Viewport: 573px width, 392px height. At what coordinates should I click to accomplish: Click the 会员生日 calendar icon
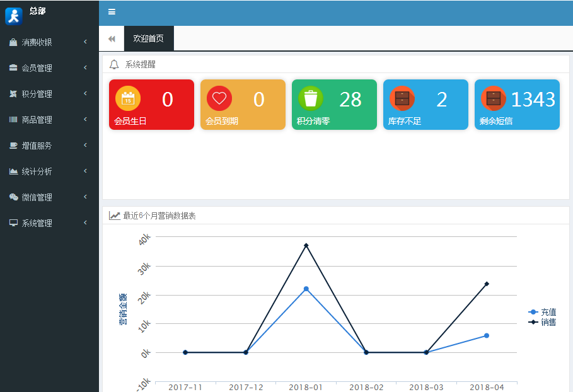pos(128,98)
